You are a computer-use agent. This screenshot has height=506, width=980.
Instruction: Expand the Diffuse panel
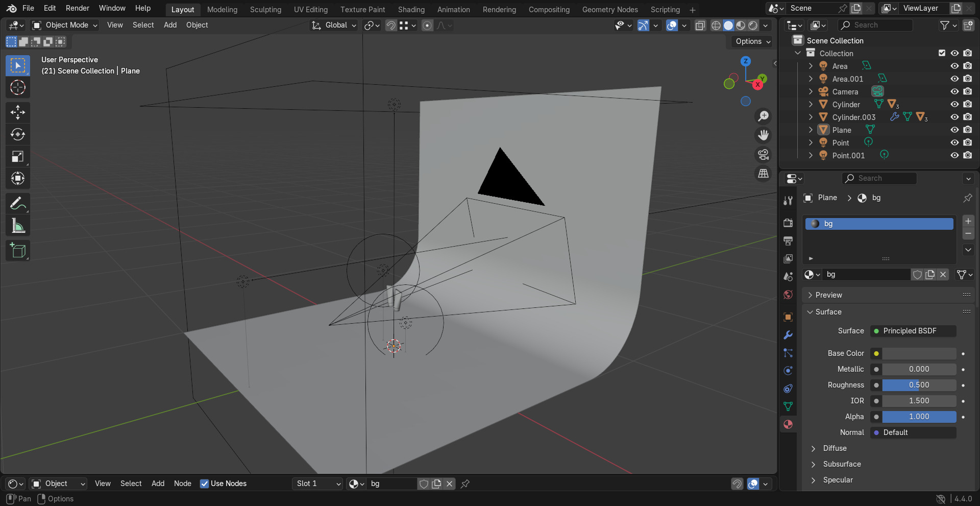(835, 448)
